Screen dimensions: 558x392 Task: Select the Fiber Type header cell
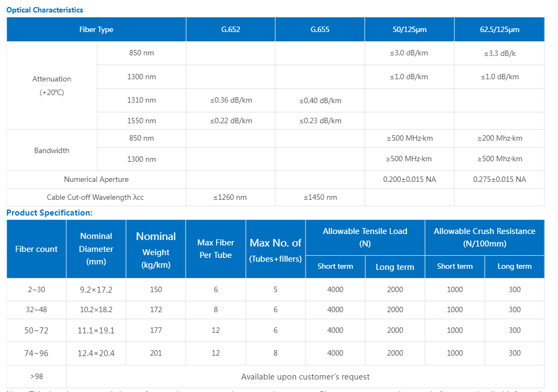click(96, 29)
